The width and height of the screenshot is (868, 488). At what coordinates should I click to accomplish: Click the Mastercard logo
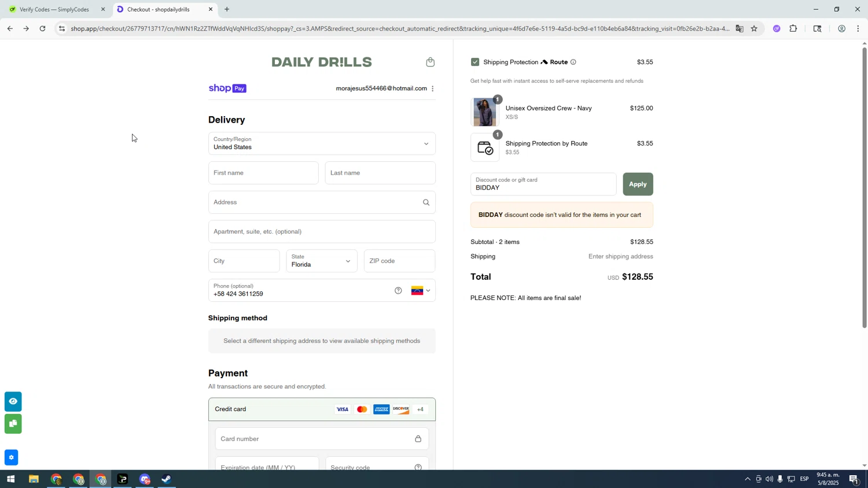click(362, 409)
